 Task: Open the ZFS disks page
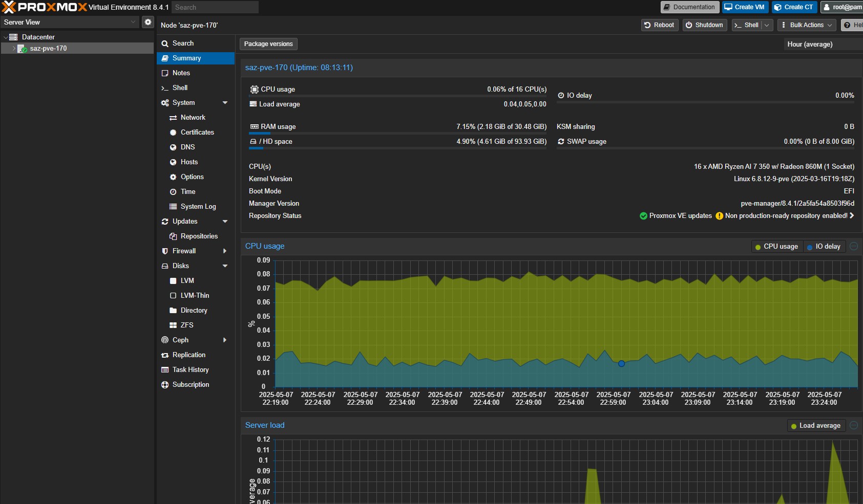pos(186,325)
